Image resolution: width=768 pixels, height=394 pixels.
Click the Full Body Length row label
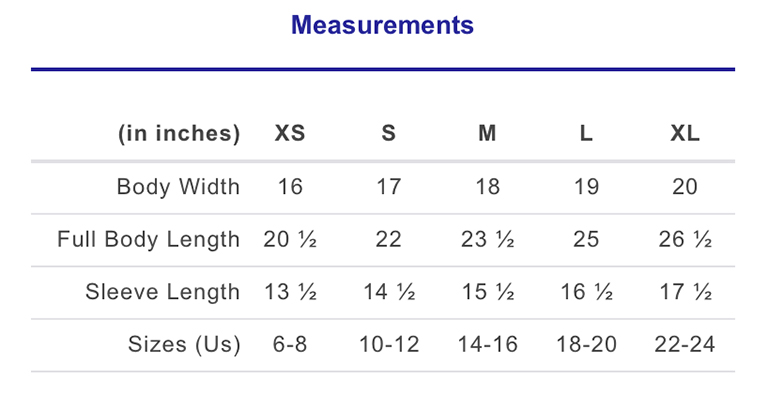click(148, 240)
